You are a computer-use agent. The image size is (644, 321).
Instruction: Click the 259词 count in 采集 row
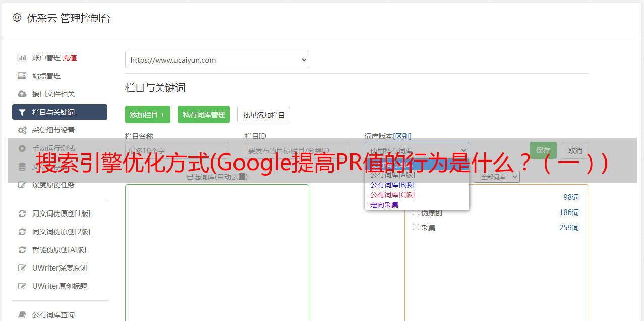[x=569, y=228]
